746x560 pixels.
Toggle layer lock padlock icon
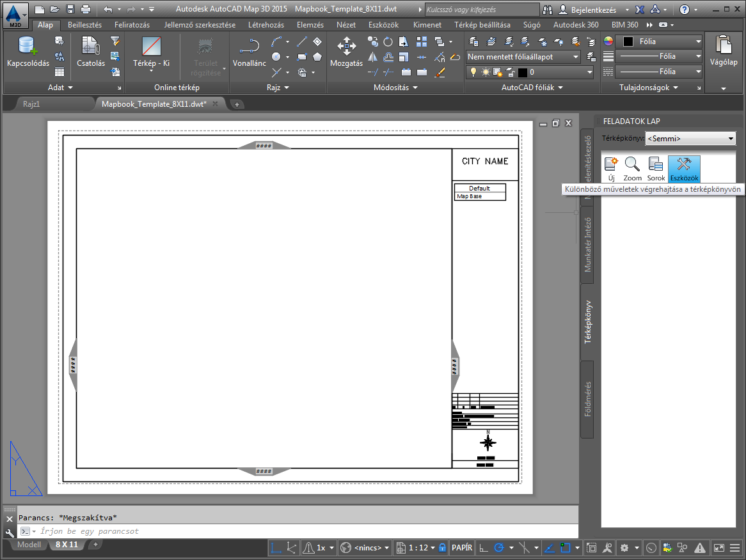(510, 72)
